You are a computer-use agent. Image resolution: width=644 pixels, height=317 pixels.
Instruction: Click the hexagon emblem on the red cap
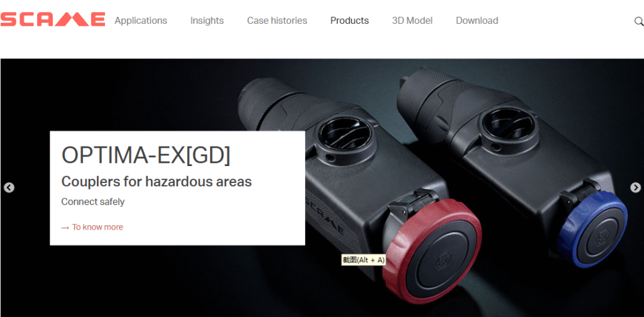click(x=443, y=260)
